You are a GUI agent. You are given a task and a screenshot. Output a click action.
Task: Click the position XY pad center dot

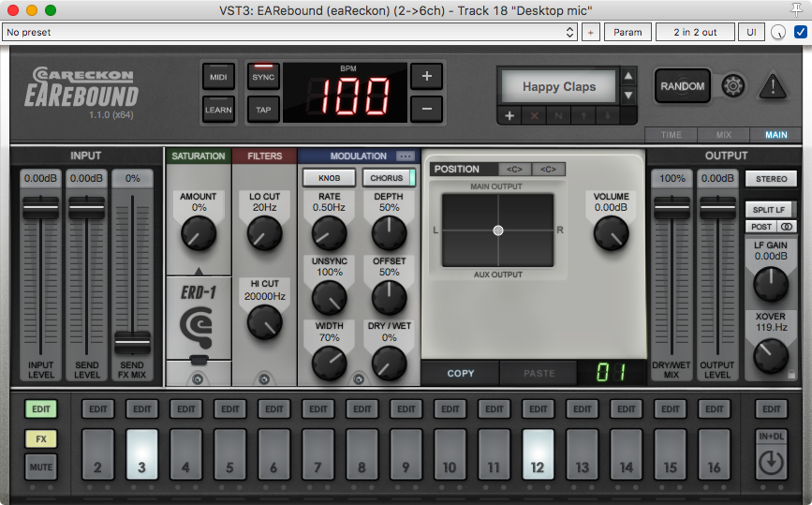click(497, 230)
